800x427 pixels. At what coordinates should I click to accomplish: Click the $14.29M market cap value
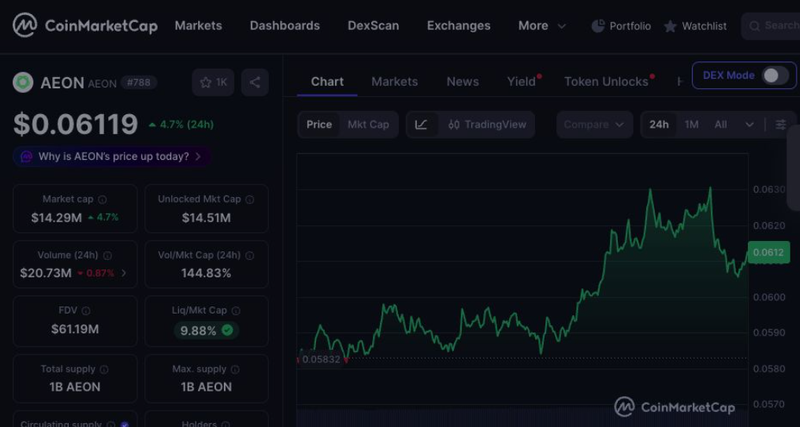[56, 218]
